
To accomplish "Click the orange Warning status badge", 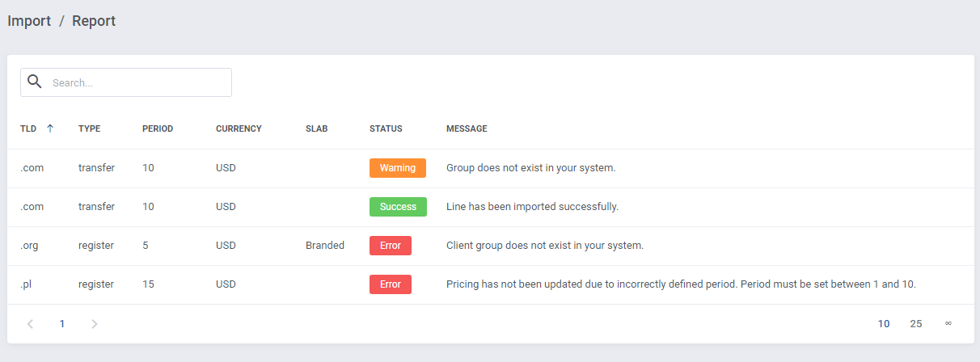I will point(398,168).
